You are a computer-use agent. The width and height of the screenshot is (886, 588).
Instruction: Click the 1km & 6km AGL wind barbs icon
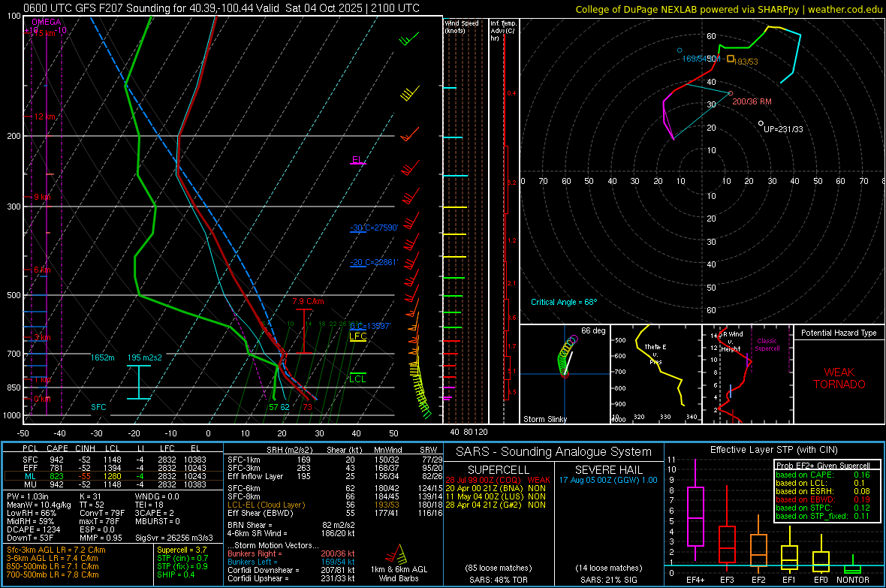click(397, 555)
